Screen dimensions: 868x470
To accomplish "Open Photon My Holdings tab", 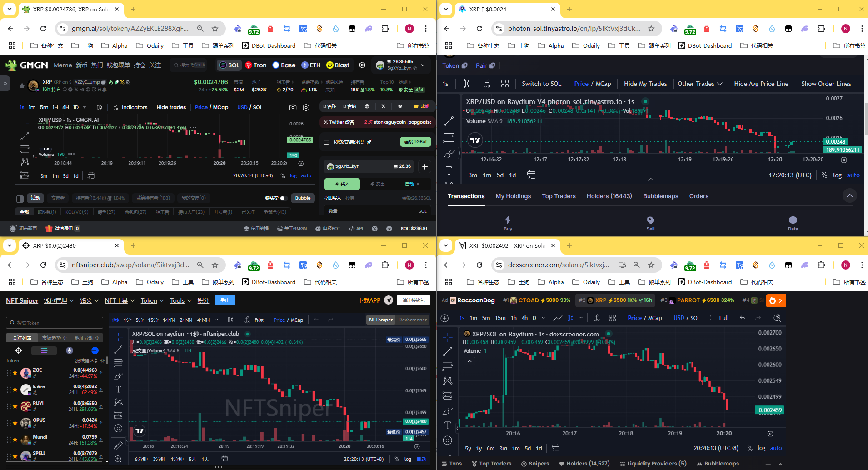I will 513,196.
